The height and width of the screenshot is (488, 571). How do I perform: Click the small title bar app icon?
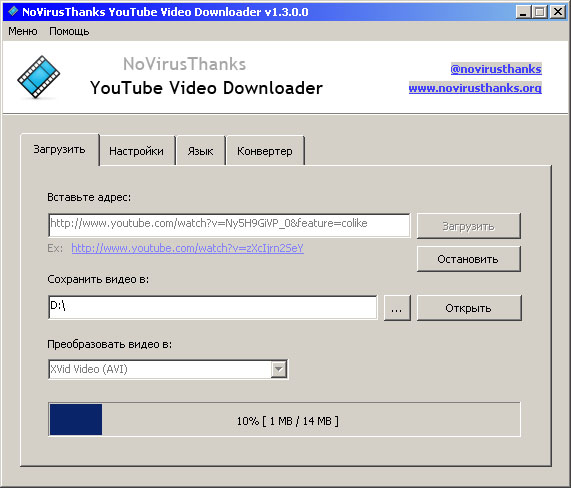tap(13, 11)
